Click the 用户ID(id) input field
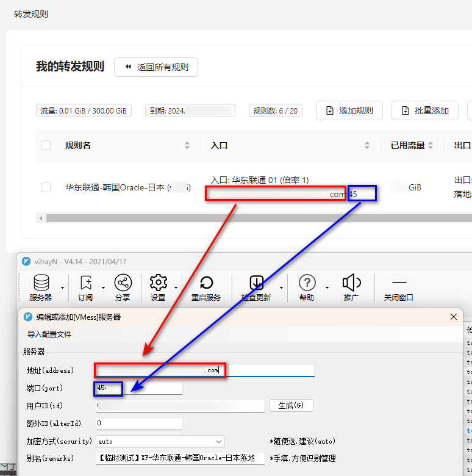The width and height of the screenshot is (472, 476). 181,406
